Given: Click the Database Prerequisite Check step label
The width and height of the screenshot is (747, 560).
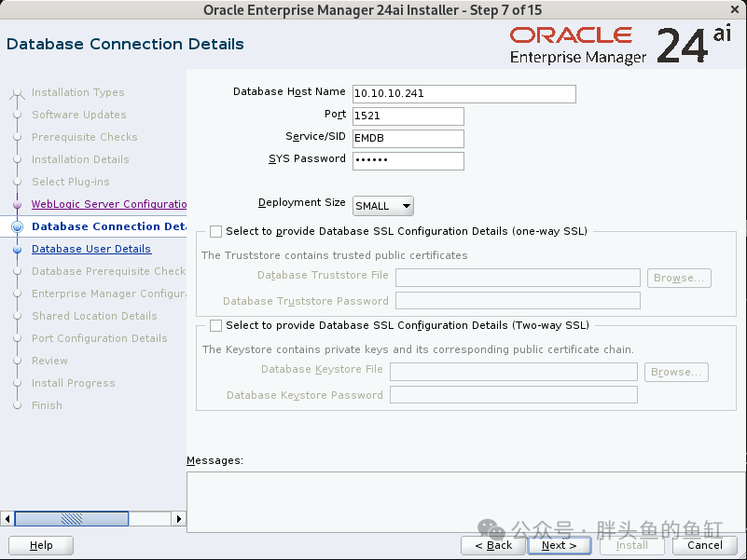Looking at the screenshot, I should [x=109, y=271].
